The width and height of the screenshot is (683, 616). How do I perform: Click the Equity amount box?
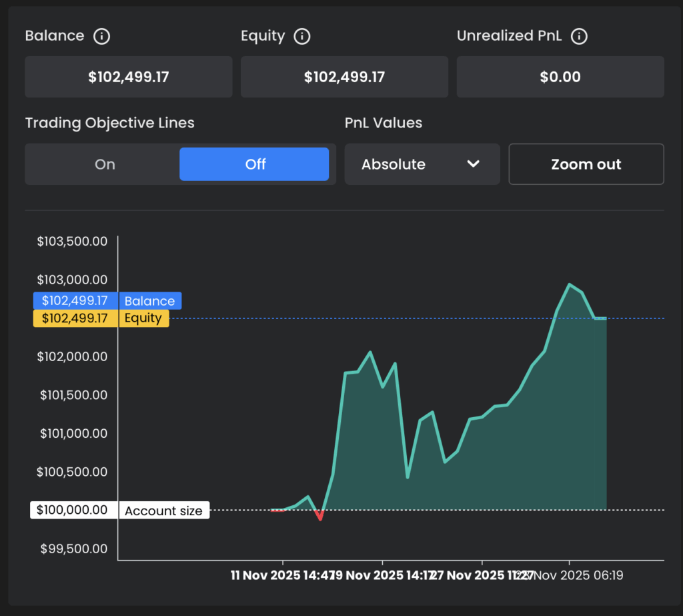pos(344,77)
